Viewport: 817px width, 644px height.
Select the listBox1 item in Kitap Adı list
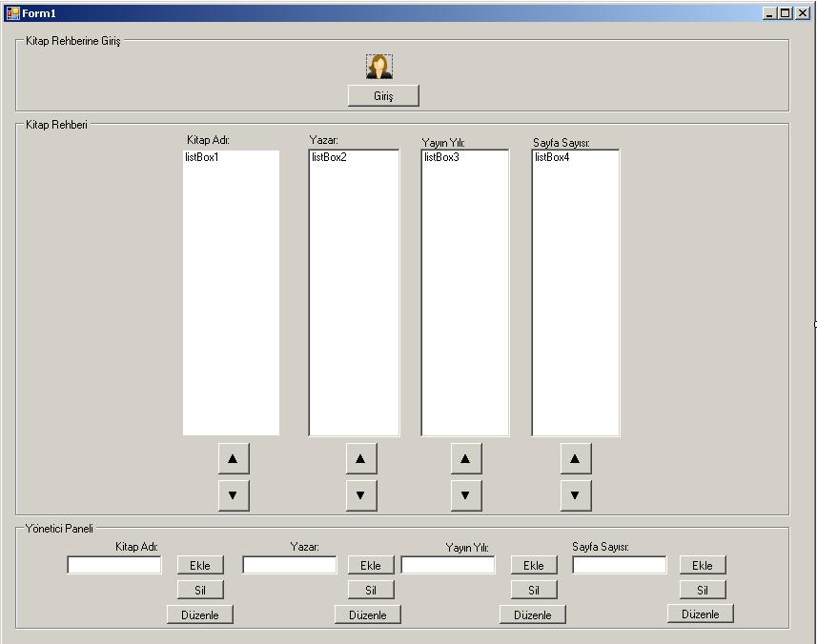[202, 158]
